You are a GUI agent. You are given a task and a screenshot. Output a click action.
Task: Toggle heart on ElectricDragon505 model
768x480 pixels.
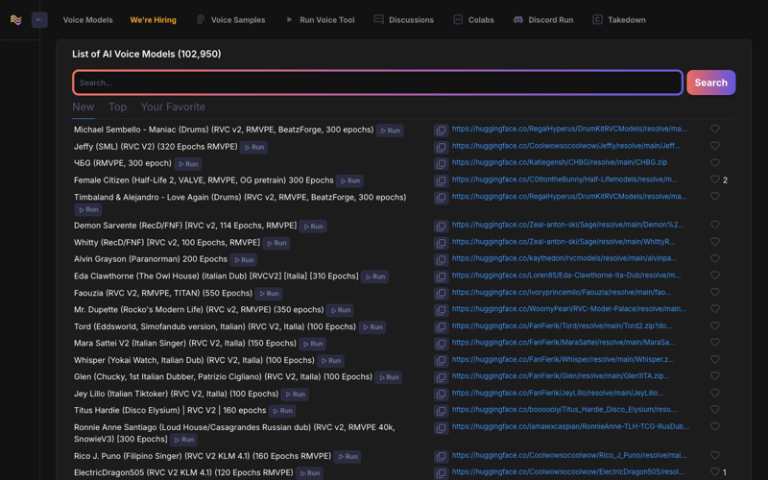(714, 472)
